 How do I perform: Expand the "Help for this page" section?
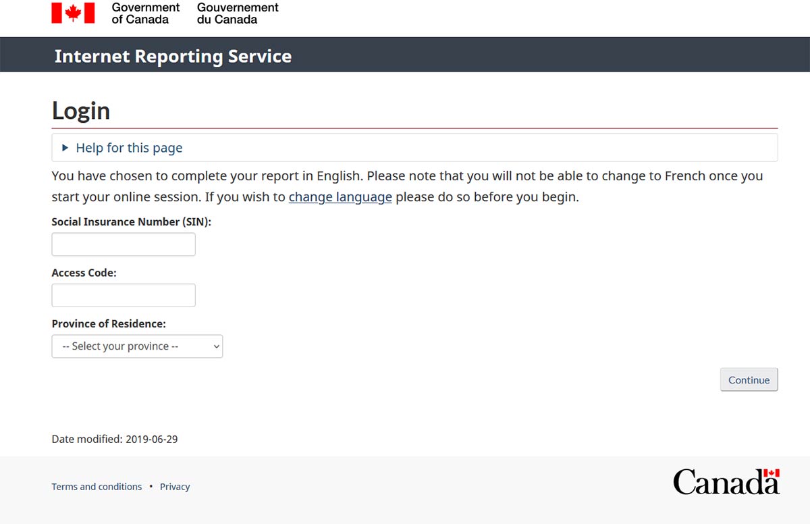(128, 148)
